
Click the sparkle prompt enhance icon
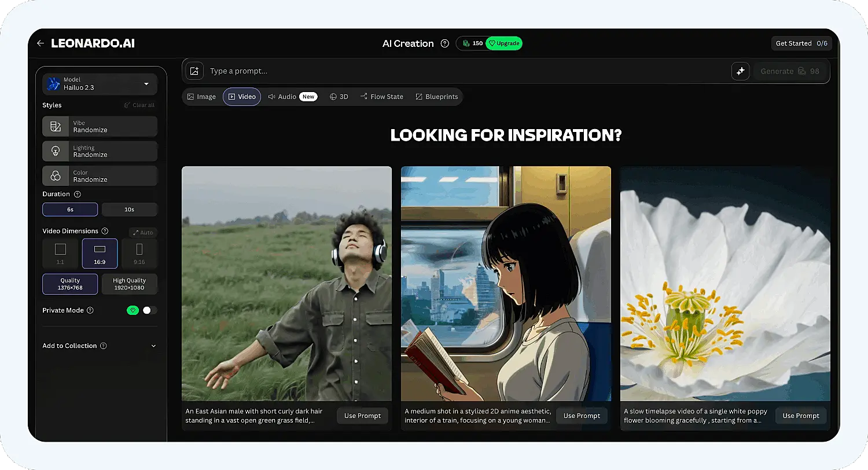click(x=740, y=71)
